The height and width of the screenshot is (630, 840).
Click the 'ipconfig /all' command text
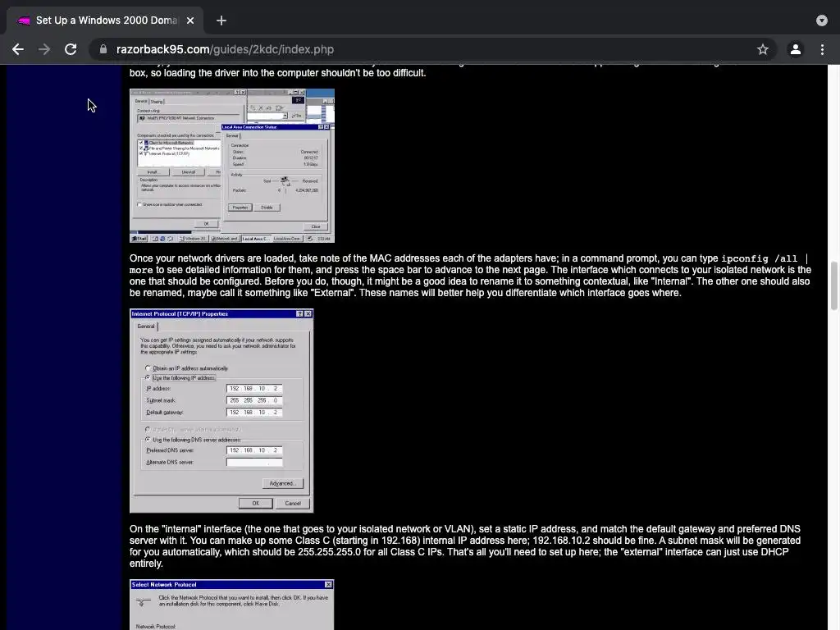pyautogui.click(x=759, y=258)
